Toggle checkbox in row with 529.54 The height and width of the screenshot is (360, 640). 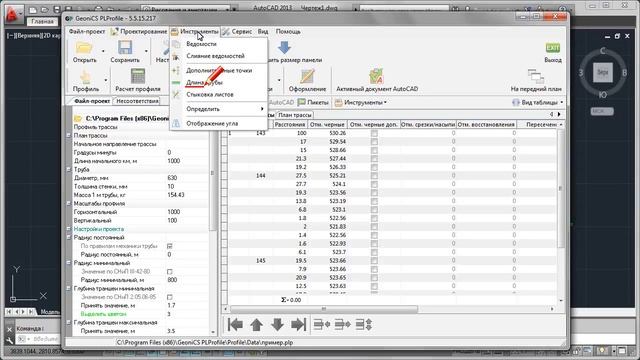[374, 142]
